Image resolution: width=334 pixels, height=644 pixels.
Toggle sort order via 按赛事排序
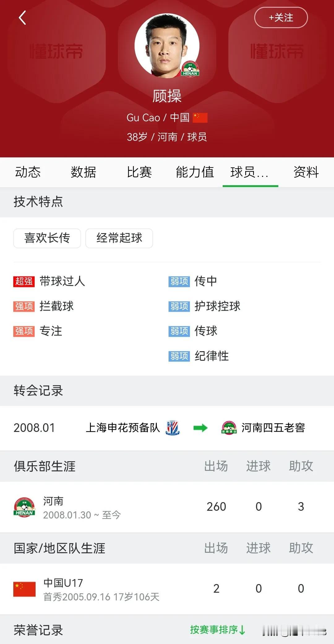tap(218, 630)
